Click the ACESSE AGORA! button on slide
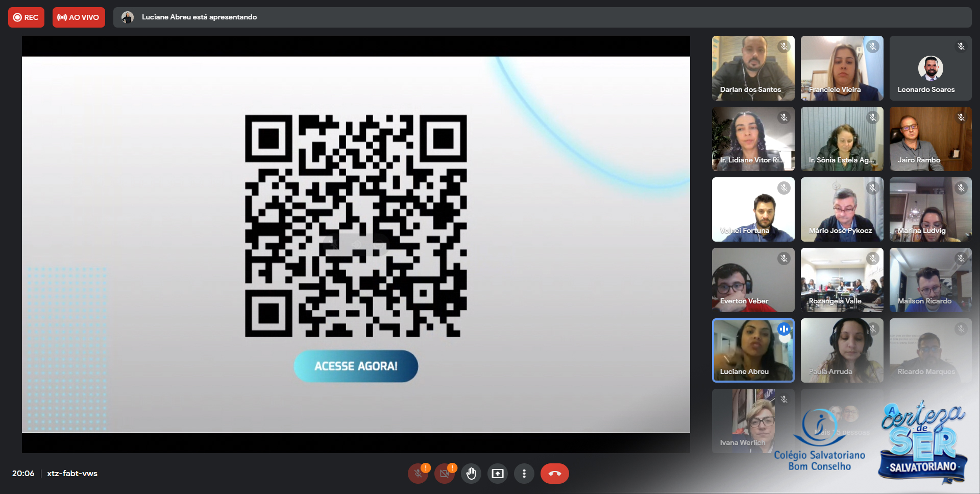The height and width of the screenshot is (494, 980). coord(356,366)
